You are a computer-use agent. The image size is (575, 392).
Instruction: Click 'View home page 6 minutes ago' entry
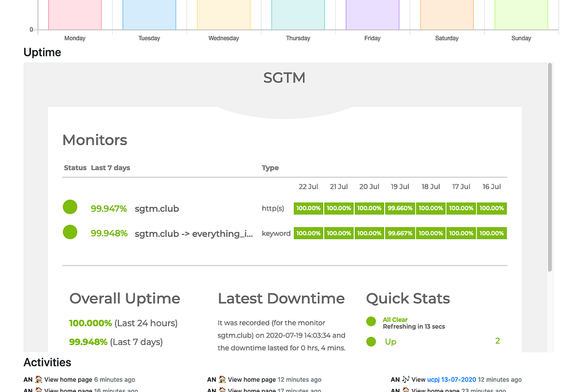tap(79, 379)
